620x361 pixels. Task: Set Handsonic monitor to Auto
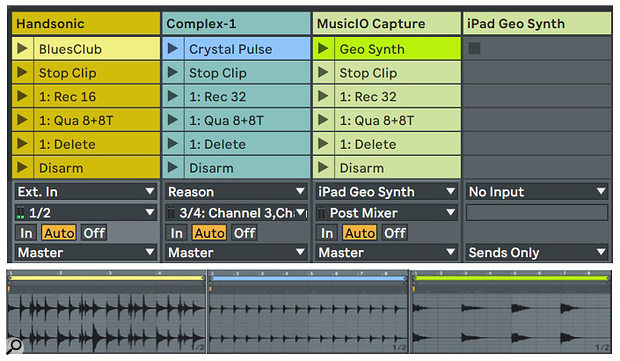tap(59, 233)
